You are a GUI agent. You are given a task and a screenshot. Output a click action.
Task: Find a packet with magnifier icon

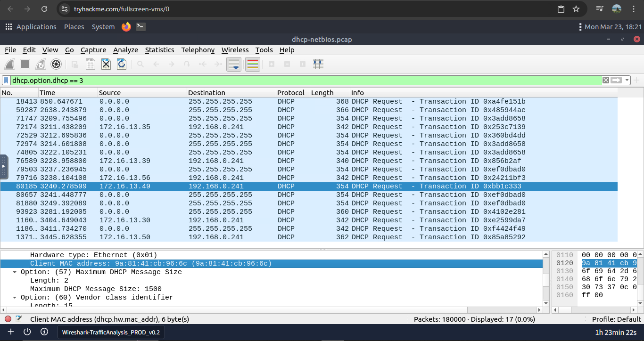140,64
